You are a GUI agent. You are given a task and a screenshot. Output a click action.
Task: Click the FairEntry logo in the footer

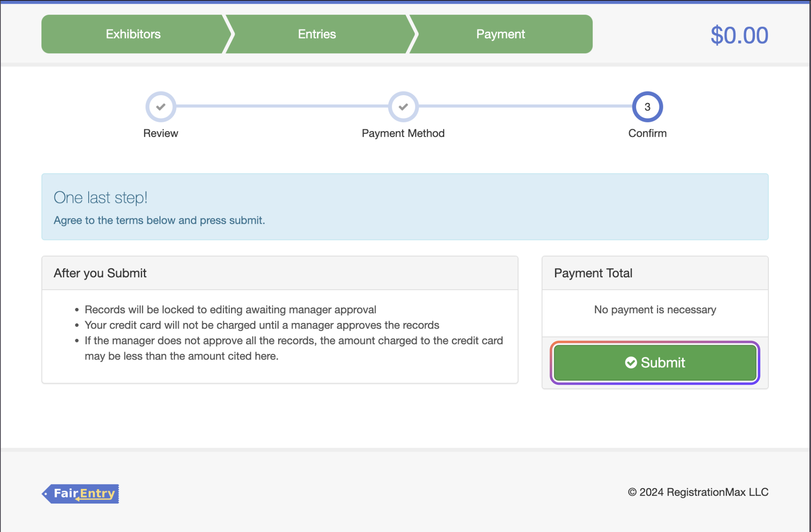[x=81, y=493]
